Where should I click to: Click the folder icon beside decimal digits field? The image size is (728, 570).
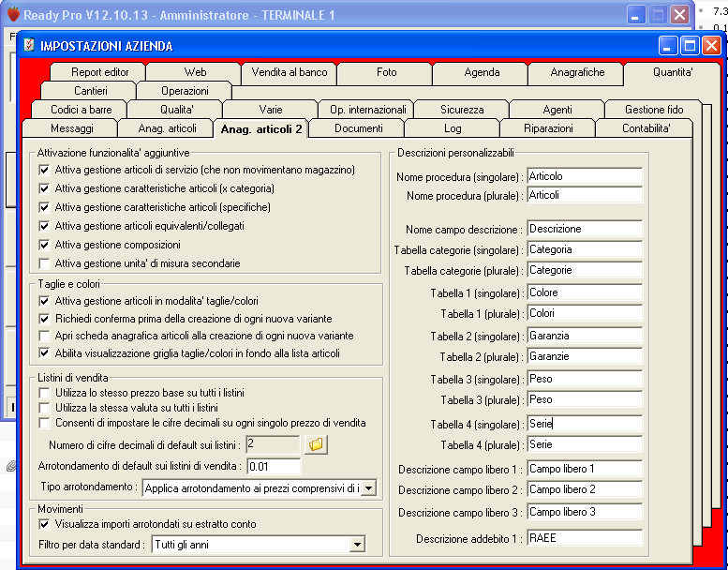coord(316,444)
